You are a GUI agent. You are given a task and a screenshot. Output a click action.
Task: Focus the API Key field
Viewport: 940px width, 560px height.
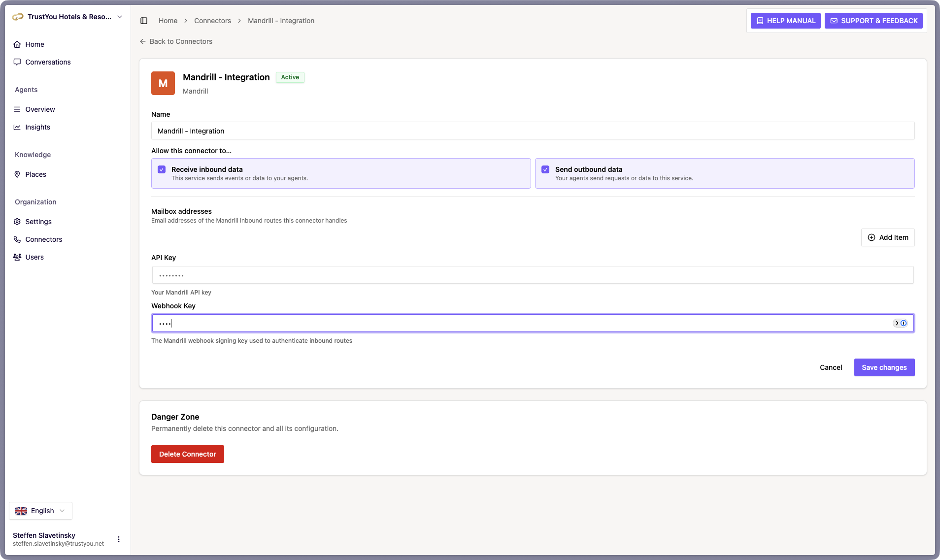tap(533, 275)
